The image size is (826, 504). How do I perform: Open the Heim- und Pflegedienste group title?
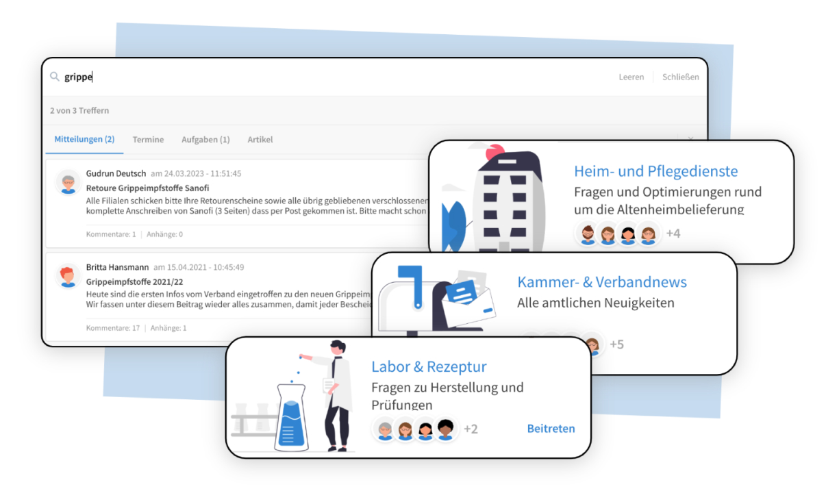pos(655,171)
